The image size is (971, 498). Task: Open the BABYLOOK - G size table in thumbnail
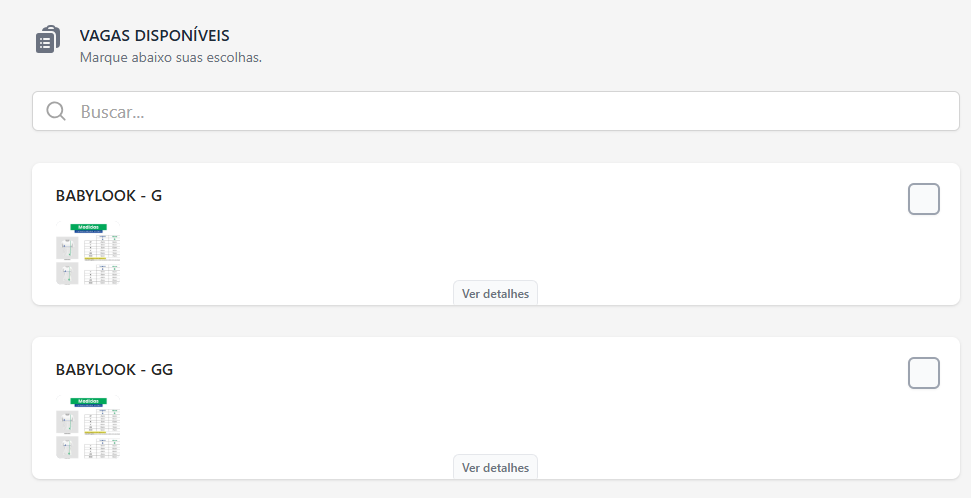(102, 246)
